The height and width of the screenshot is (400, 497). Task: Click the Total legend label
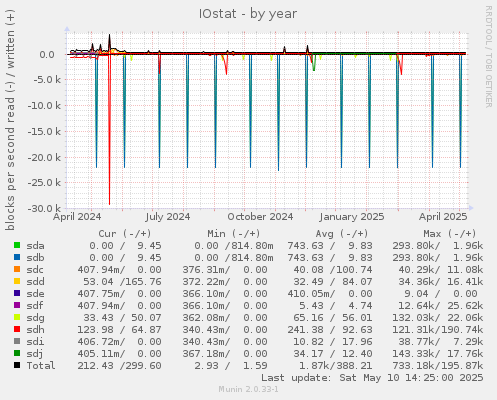pyautogui.click(x=41, y=366)
